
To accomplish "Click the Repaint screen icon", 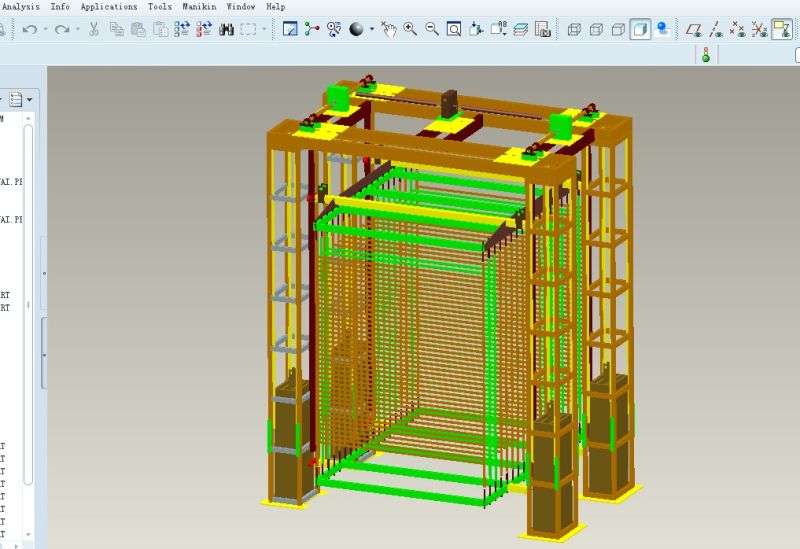I will (x=290, y=29).
